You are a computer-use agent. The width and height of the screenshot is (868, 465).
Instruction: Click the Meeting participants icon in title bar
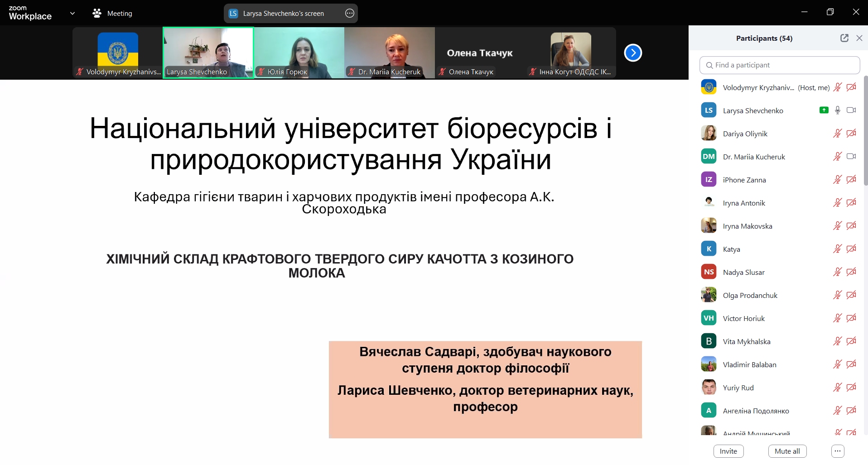(97, 14)
